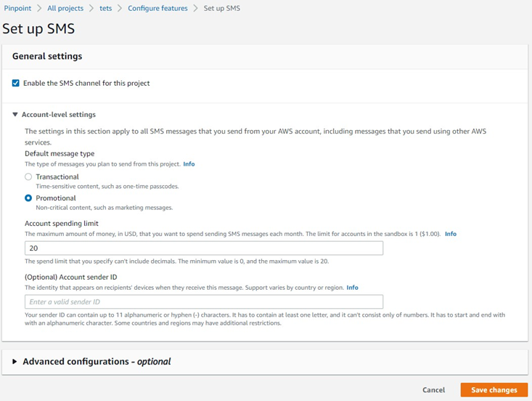Image resolution: width=532 pixels, height=401 pixels.
Task: Click the Account-level settings triangle icon
Action: click(x=15, y=115)
